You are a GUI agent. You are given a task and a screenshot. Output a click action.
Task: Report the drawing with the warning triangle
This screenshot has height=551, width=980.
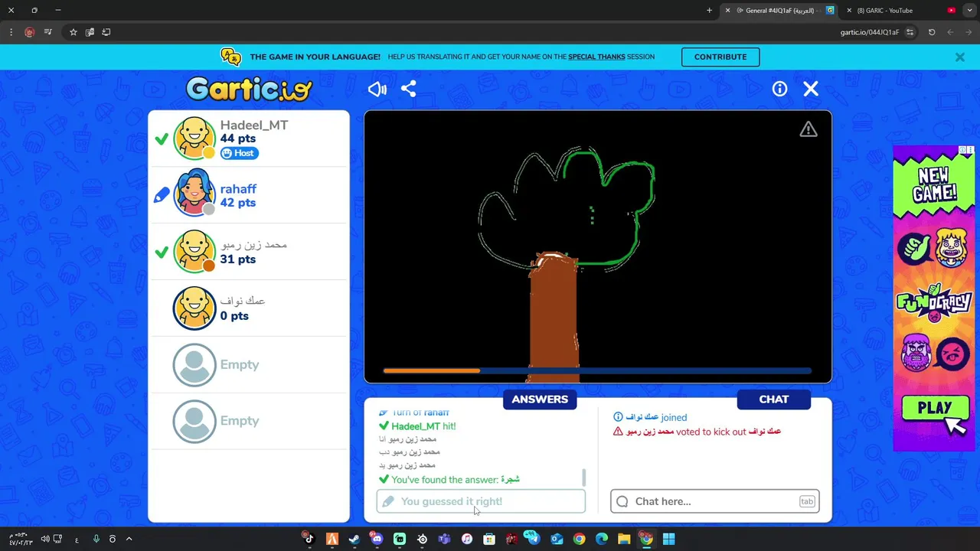808,129
